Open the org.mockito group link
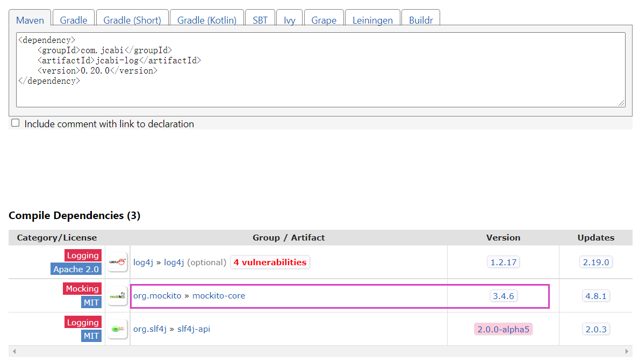Viewport: 639px width, 364px height. coord(157,296)
